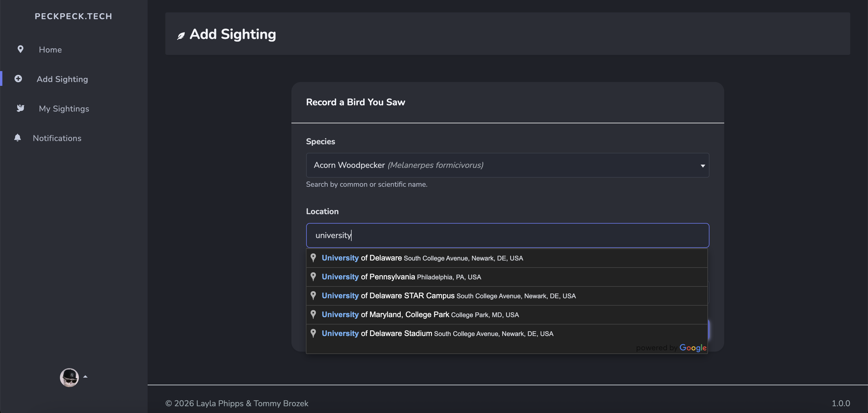Click the user avatar picture
Screen dimensions: 868x413
[69, 377]
